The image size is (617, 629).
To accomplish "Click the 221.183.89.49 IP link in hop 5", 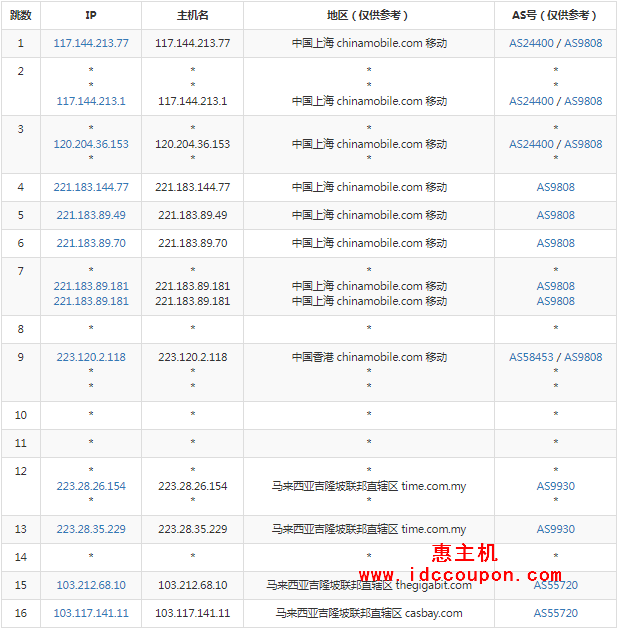I will [x=91, y=215].
